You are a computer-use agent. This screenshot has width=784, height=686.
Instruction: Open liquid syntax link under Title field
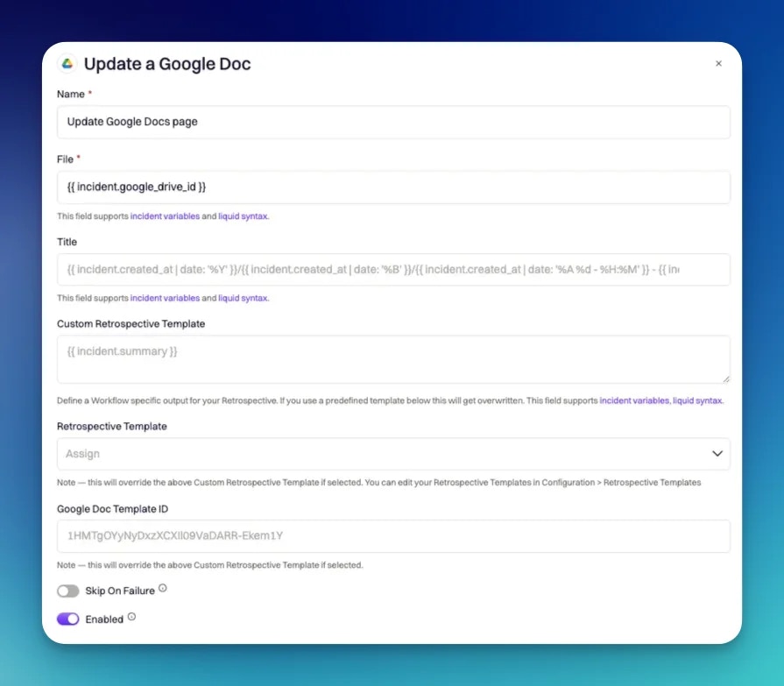click(243, 298)
